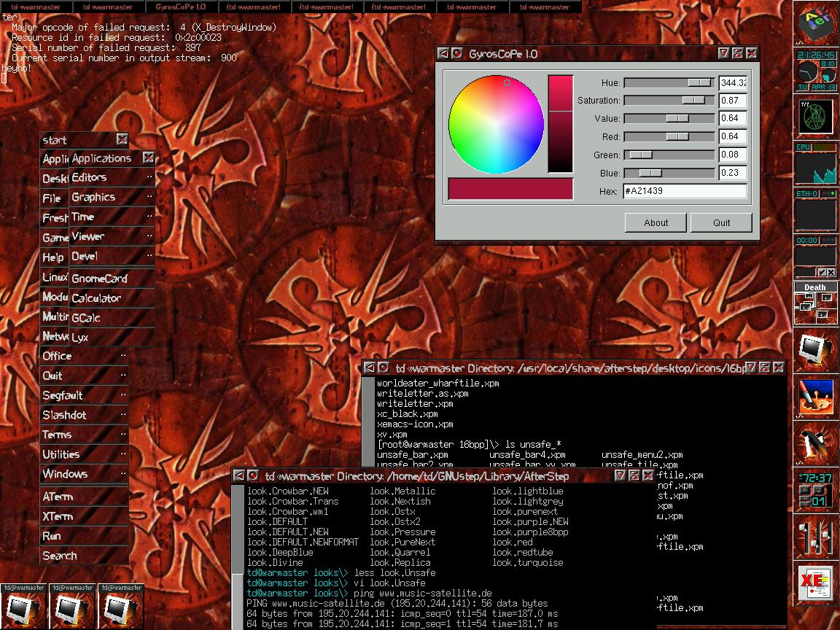Open the Office submenu
This screenshot has height=630, width=840.
pyautogui.click(x=84, y=356)
